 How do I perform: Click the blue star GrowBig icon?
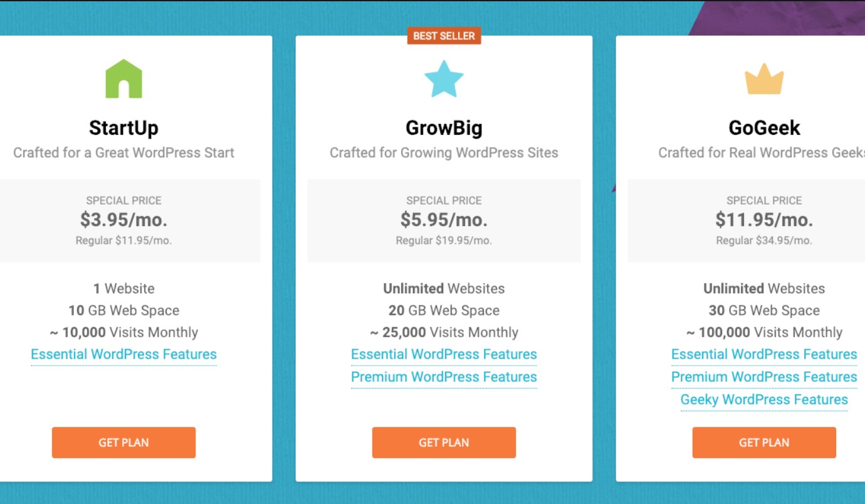pyautogui.click(x=444, y=79)
